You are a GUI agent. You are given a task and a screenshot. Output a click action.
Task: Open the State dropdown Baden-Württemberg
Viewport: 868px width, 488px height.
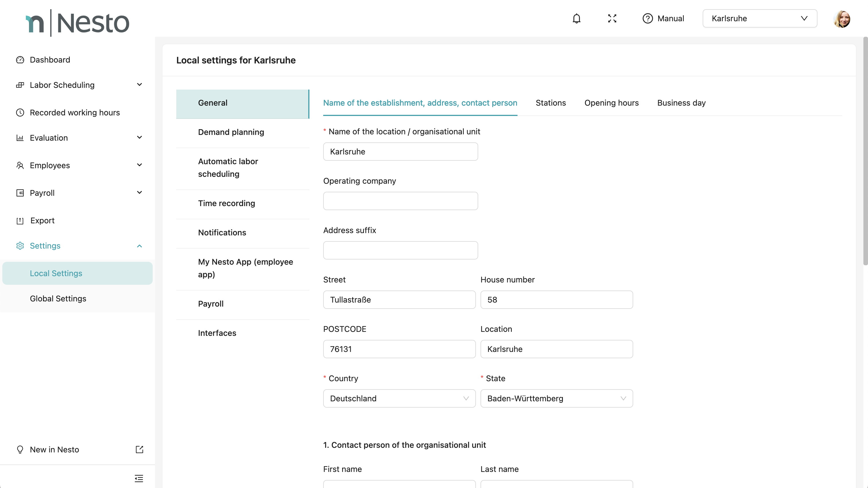click(556, 398)
